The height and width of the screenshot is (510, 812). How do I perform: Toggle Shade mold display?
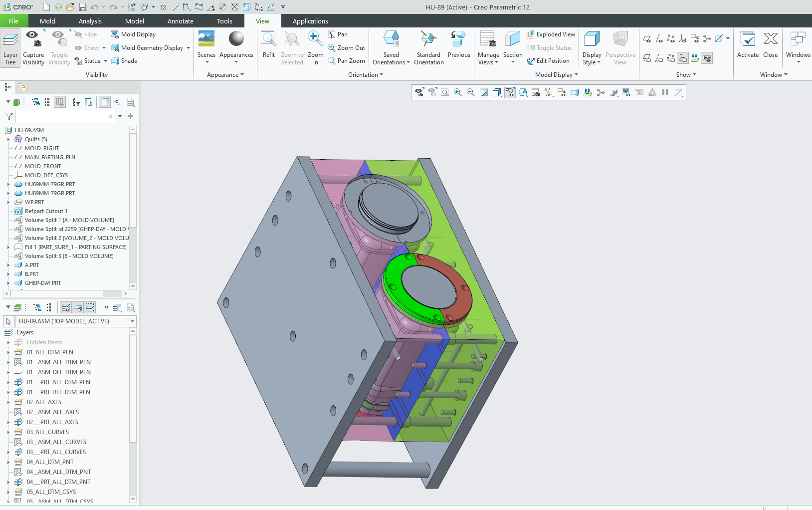click(x=124, y=61)
